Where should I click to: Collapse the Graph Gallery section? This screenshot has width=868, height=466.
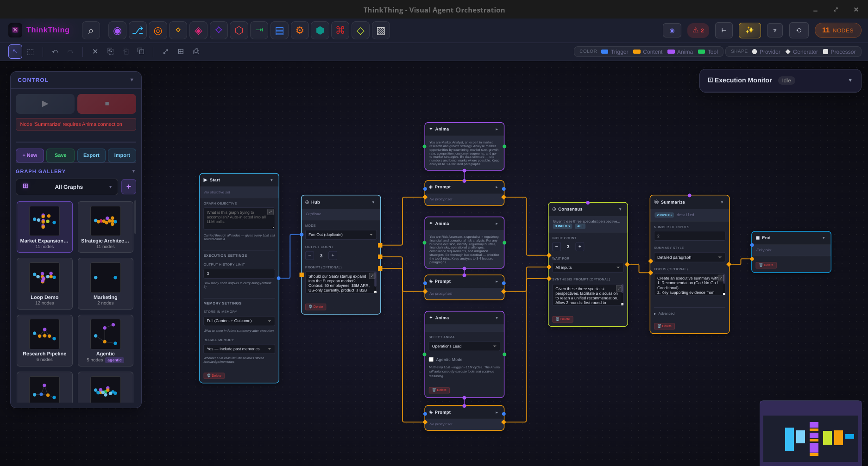(x=133, y=171)
